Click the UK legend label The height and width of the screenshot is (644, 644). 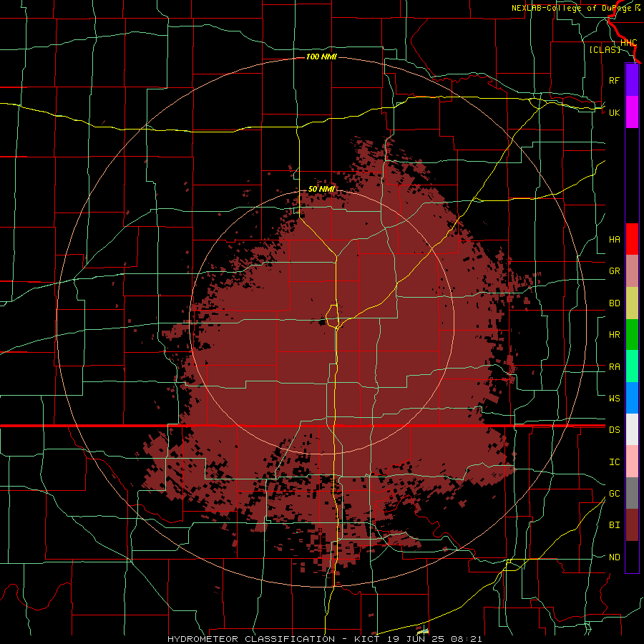coord(614,112)
